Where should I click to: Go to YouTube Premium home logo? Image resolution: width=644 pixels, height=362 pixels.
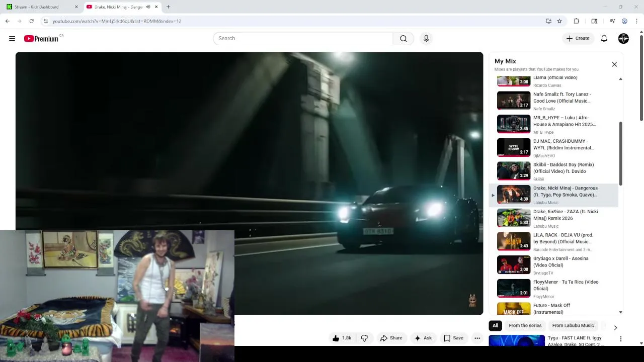[41, 39]
